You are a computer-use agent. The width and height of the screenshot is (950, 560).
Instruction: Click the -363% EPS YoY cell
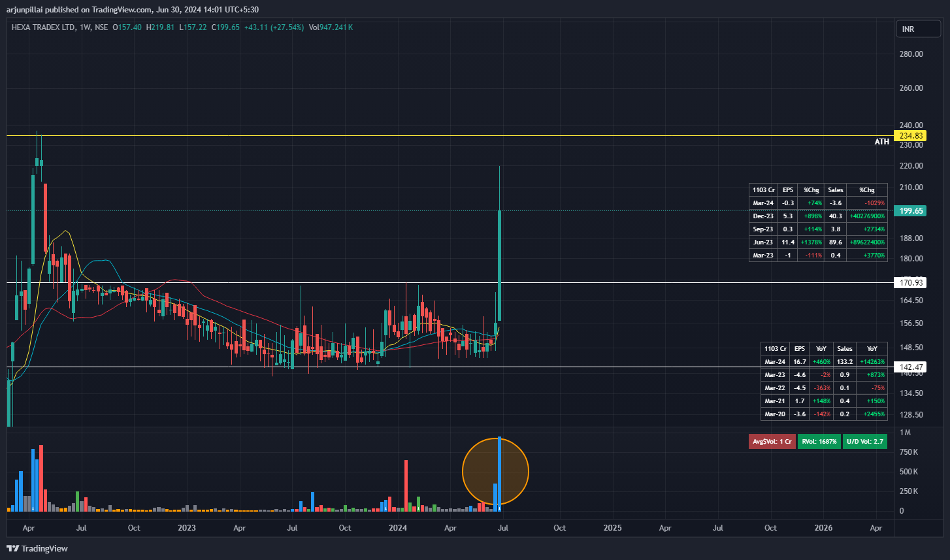point(821,387)
